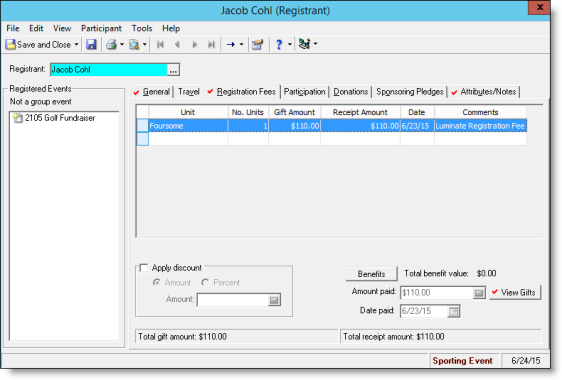Click the Date paid field
Screen dimensions: 562x380
coord(424,311)
